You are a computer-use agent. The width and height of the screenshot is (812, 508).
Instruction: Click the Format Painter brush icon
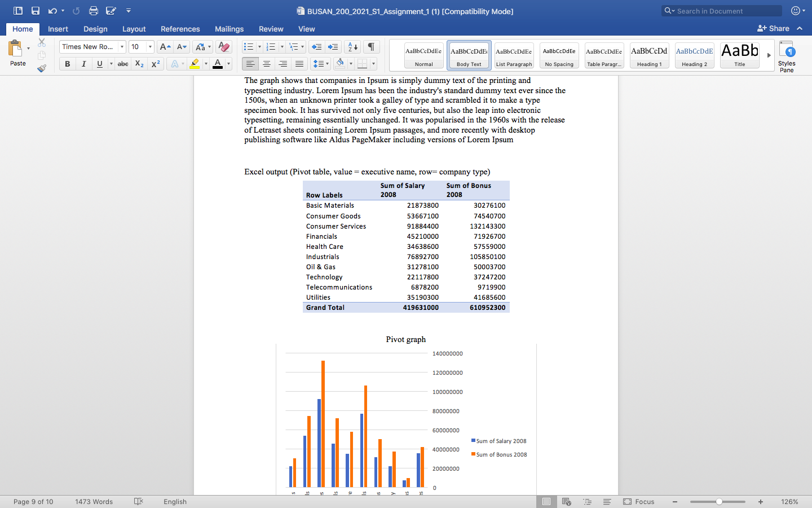[x=42, y=68]
